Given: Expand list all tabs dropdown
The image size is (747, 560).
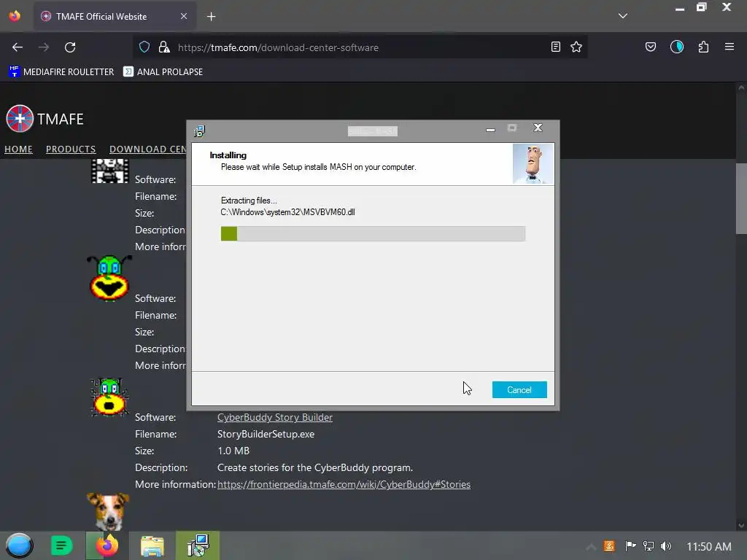Looking at the screenshot, I should tap(623, 16).
